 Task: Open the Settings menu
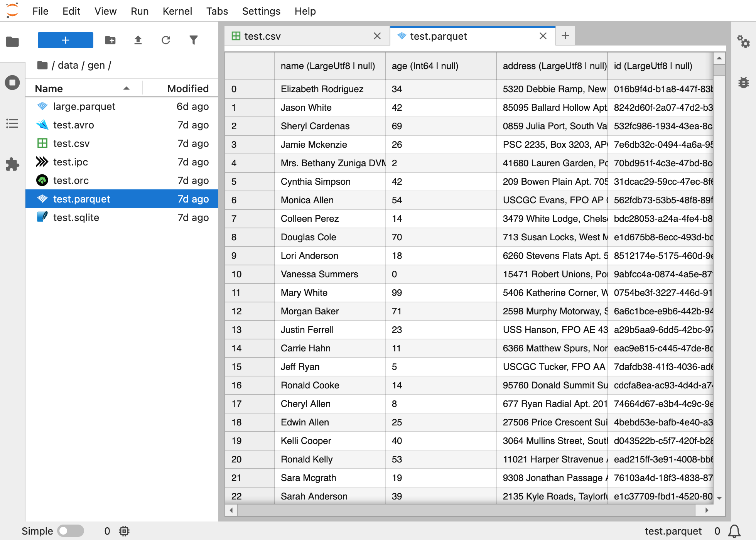point(262,11)
